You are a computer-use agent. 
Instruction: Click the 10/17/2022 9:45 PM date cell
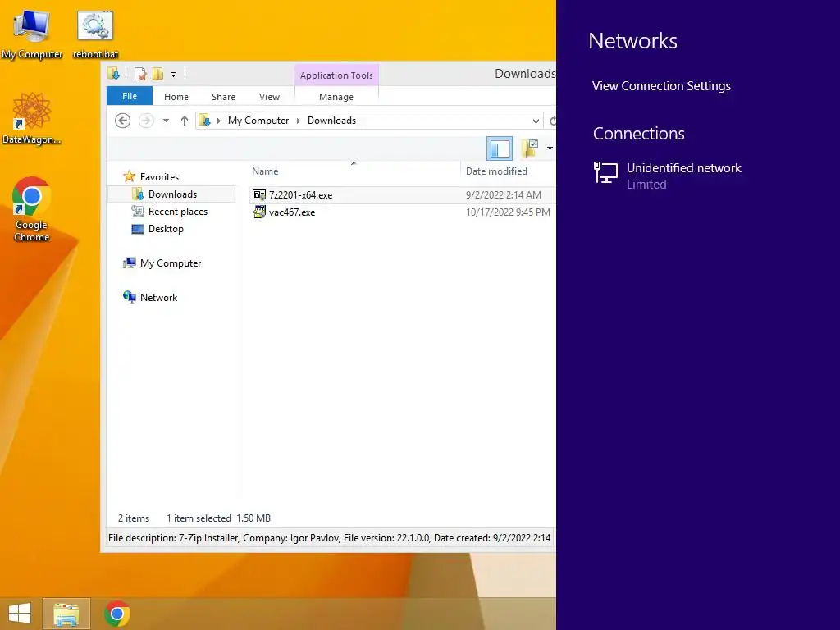click(508, 212)
